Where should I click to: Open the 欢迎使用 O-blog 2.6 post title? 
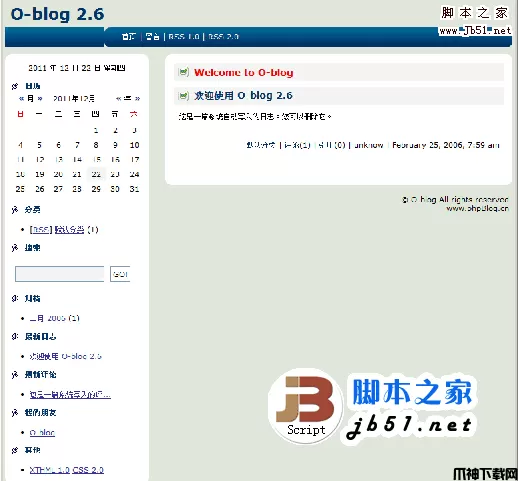pos(243,96)
